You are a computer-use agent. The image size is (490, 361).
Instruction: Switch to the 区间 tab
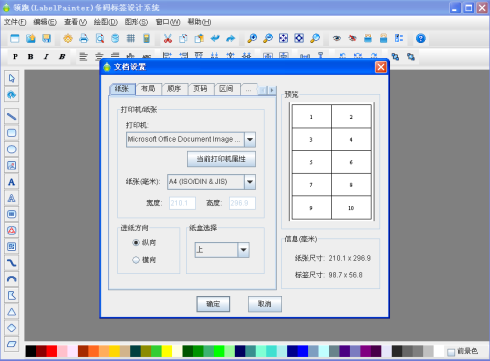click(227, 89)
